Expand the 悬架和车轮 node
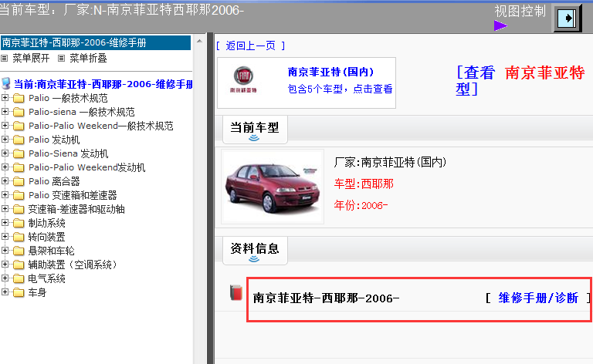The image size is (593, 364). coord(5,251)
